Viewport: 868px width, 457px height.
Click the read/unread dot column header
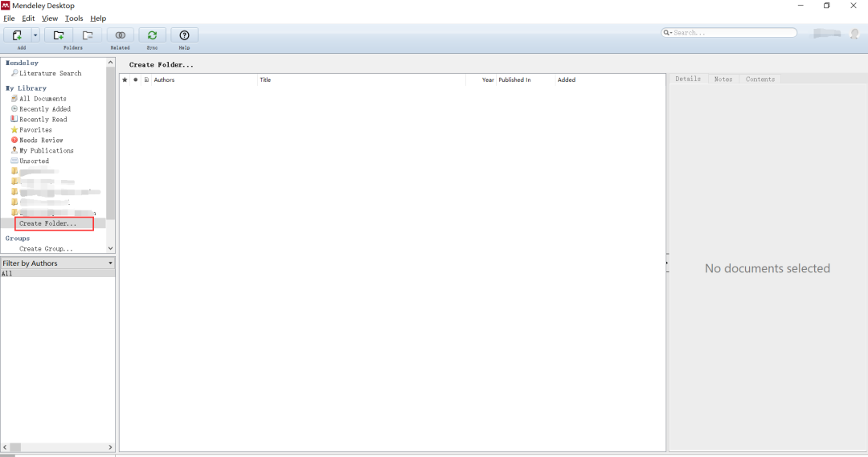click(x=135, y=80)
